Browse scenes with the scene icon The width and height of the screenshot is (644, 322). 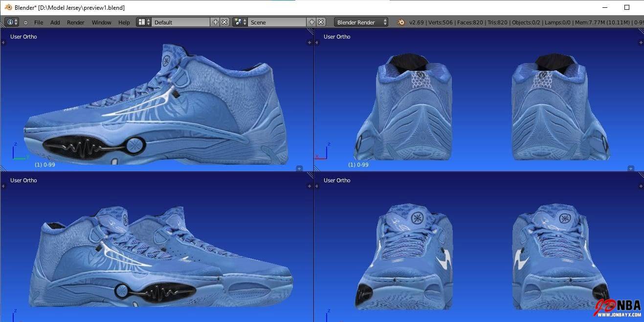point(240,22)
